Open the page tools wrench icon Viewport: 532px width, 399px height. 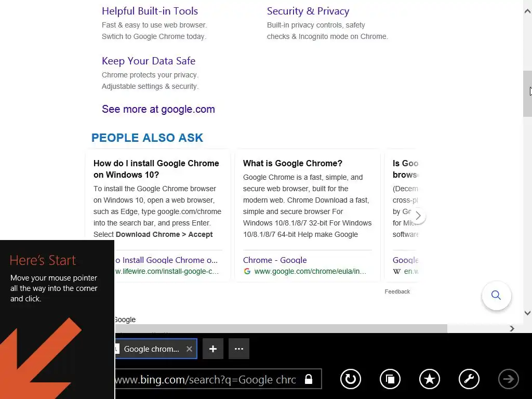pos(469,379)
